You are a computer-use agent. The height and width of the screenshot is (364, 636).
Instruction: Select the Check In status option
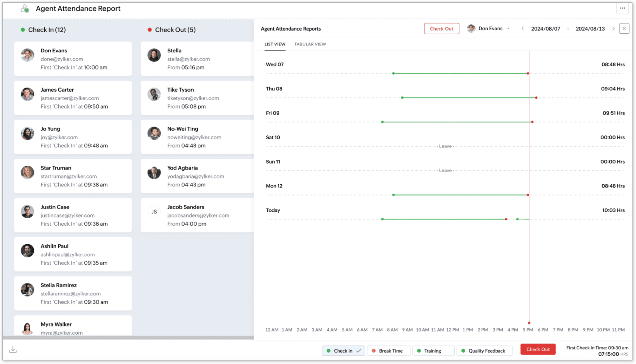pos(343,351)
